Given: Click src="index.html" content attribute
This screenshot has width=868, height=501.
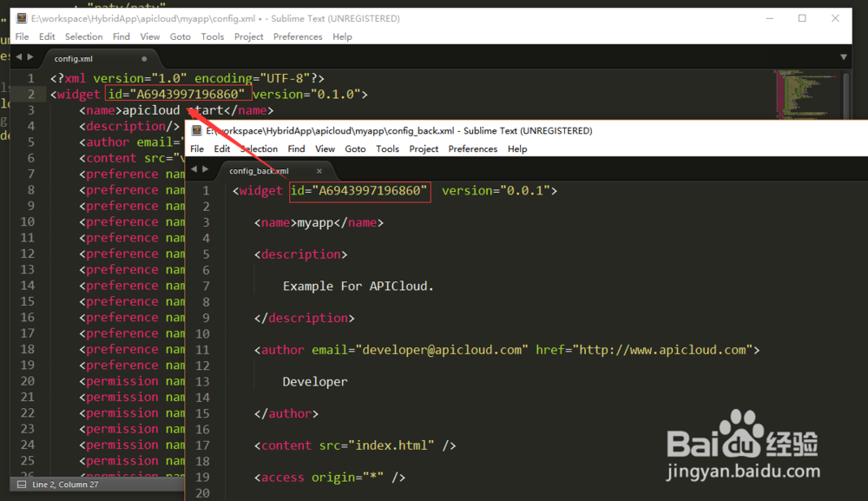Looking at the screenshot, I should [377, 445].
